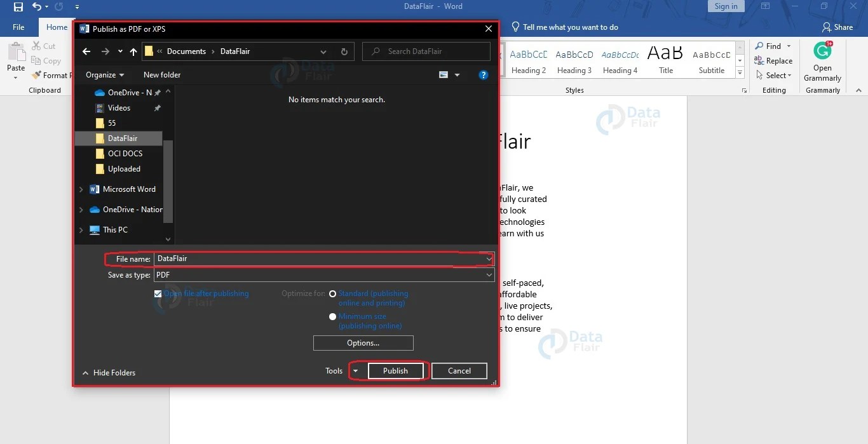The height and width of the screenshot is (444, 868).
Task: Undo the last action with the Undo arrow
Action: pyautogui.click(x=37, y=6)
